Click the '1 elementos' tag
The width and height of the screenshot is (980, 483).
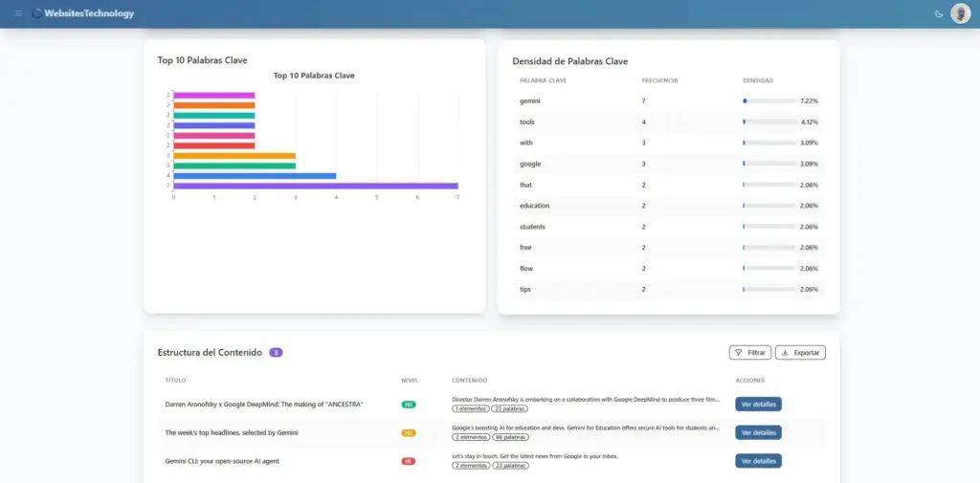pyautogui.click(x=471, y=408)
